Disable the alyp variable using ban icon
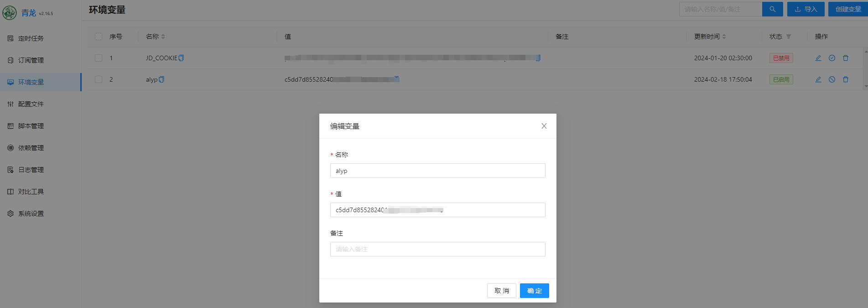 point(832,79)
